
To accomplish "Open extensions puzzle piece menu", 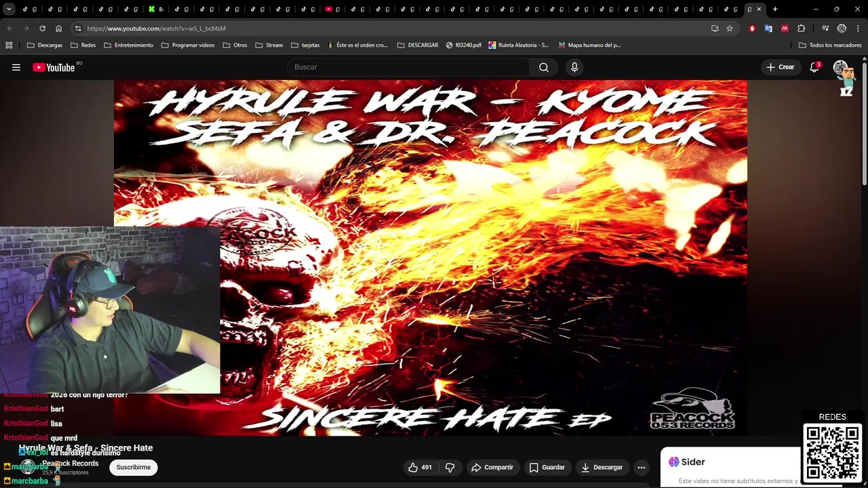I will (x=802, y=28).
